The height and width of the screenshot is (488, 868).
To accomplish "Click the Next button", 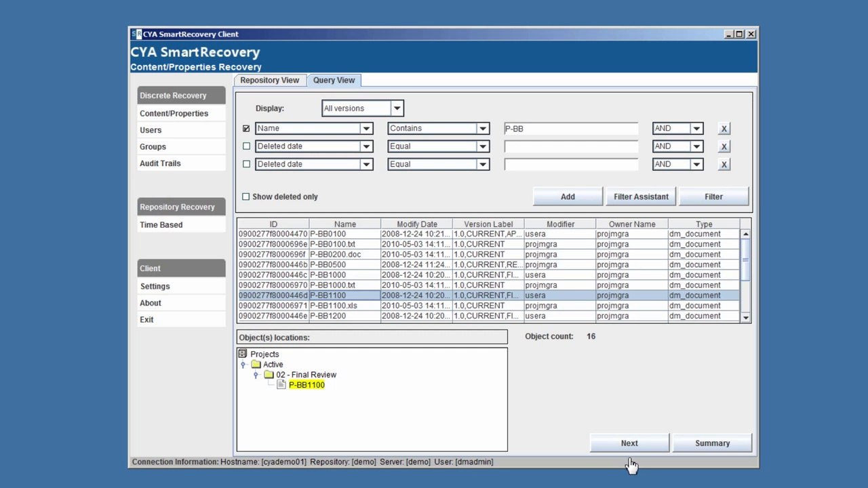I will pos(629,443).
